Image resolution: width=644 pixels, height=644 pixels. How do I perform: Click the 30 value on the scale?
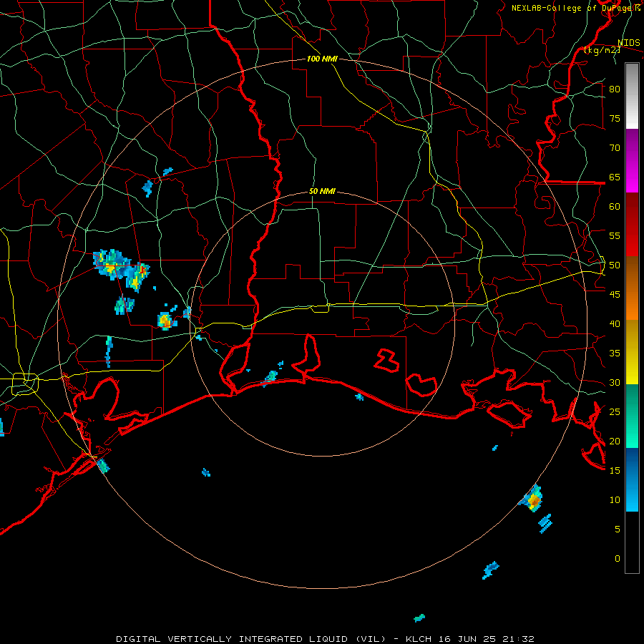tap(615, 382)
